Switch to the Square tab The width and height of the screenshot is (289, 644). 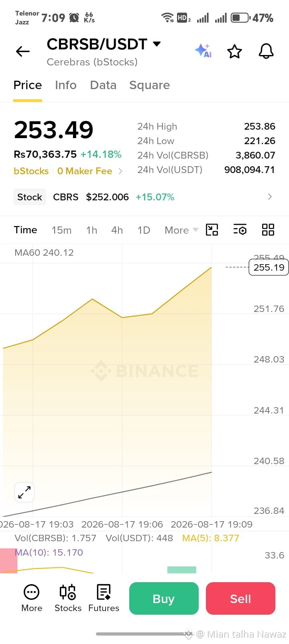(149, 85)
